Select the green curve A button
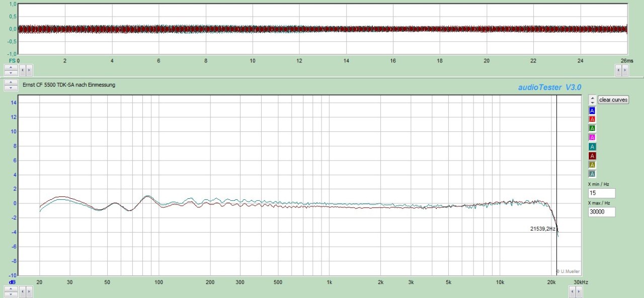The image size is (644, 298). pos(592,128)
